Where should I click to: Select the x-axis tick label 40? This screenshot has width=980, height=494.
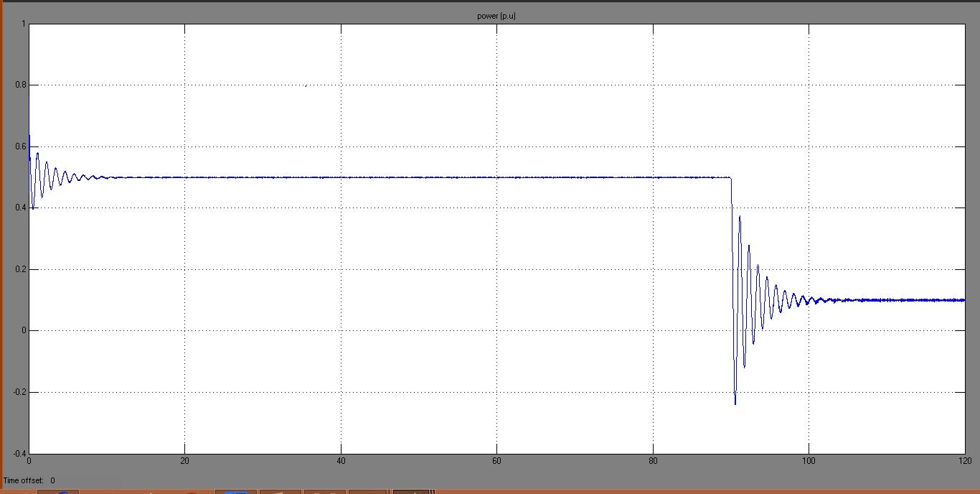pos(341,461)
